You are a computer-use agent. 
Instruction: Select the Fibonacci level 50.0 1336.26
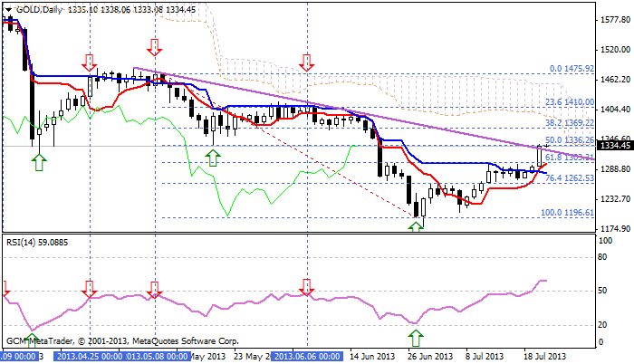[570, 140]
